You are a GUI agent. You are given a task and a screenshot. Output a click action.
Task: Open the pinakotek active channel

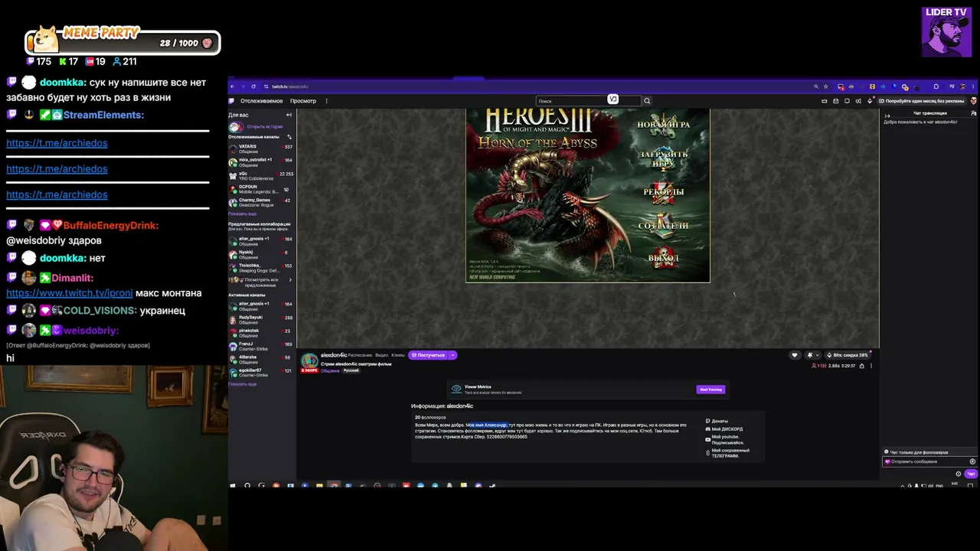(x=260, y=332)
